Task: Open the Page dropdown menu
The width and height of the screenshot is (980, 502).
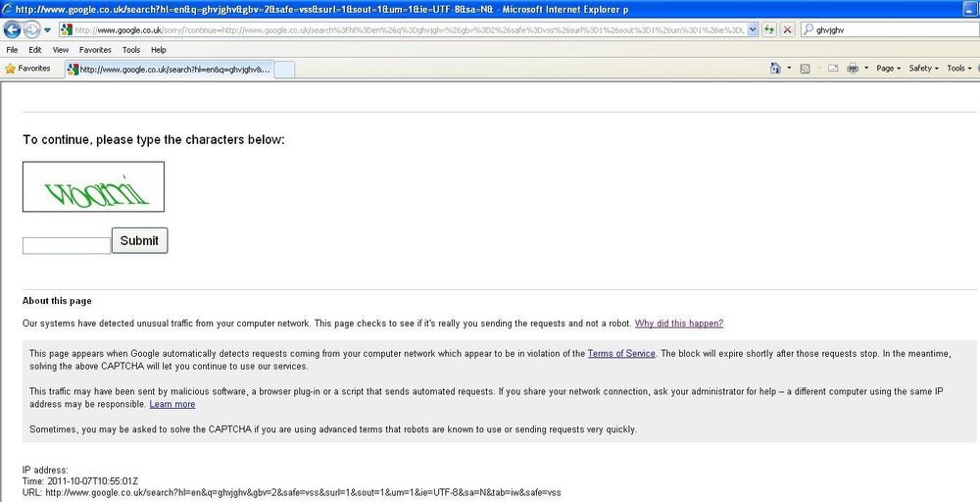Action: pos(888,68)
